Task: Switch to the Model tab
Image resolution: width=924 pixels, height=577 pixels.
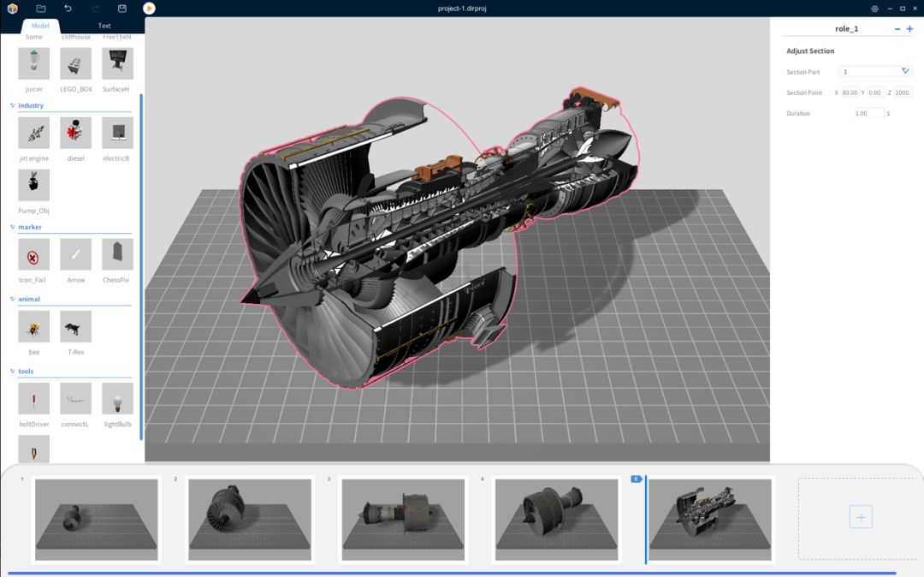Action: pyautogui.click(x=40, y=26)
